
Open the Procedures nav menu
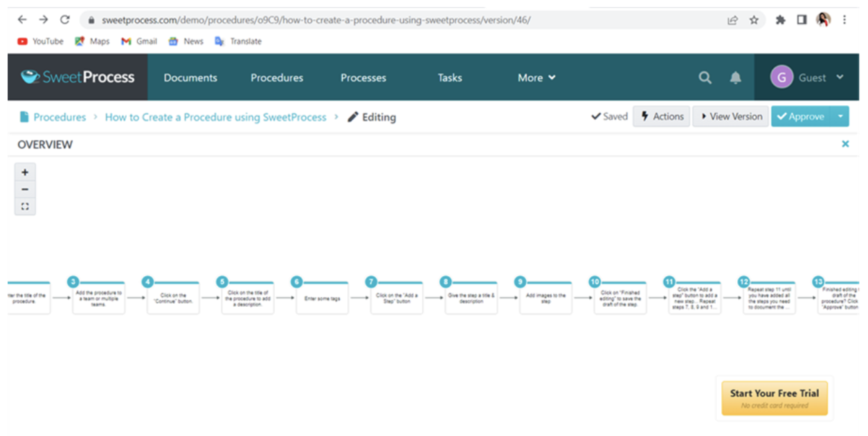277,78
